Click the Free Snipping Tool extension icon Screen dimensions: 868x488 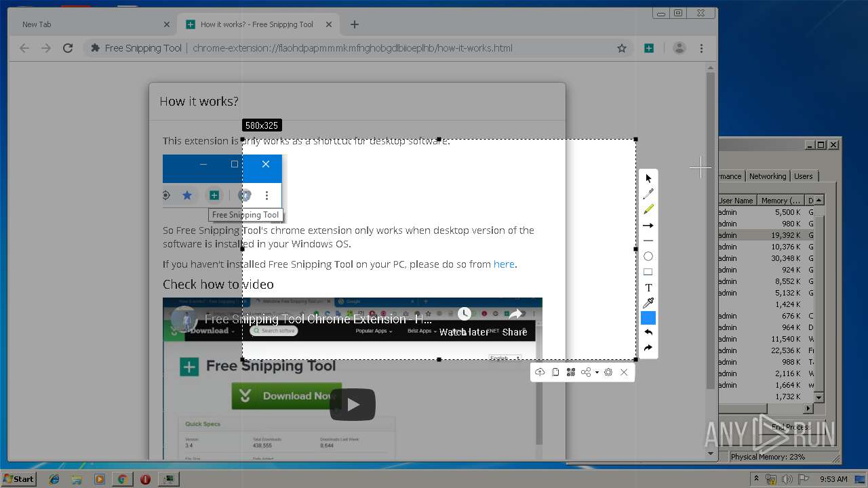649,48
